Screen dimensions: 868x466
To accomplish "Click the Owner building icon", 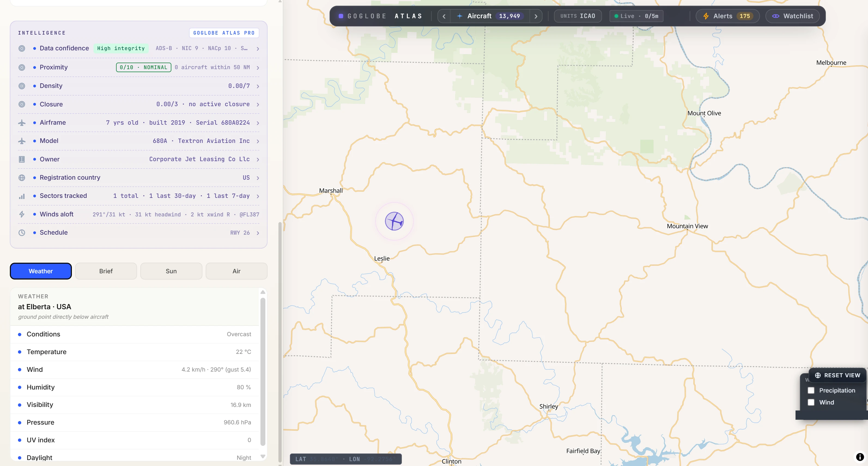I will point(22,159).
